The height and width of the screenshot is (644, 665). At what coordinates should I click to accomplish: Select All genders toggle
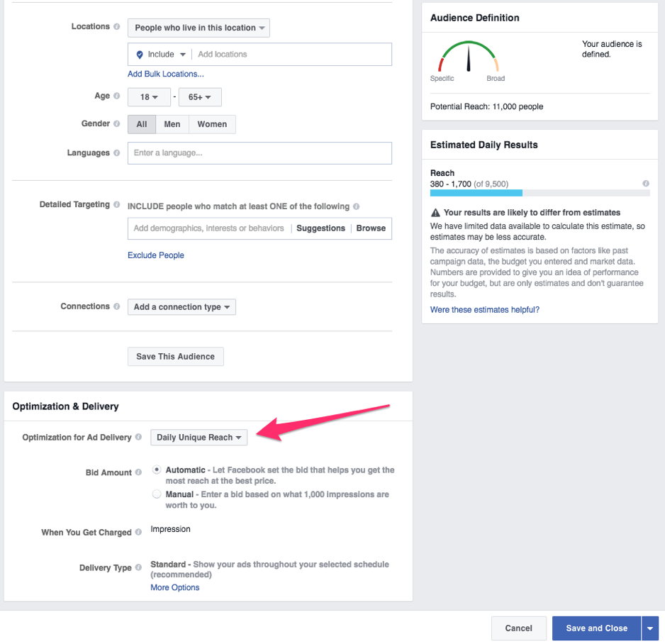[x=142, y=124]
